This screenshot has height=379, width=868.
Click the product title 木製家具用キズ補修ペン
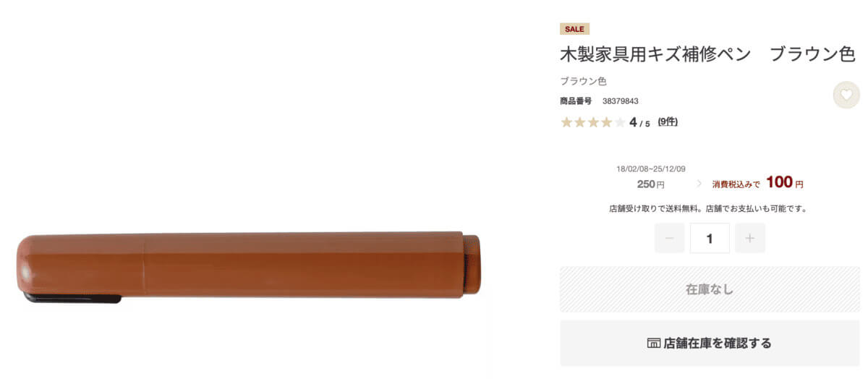click(655, 54)
